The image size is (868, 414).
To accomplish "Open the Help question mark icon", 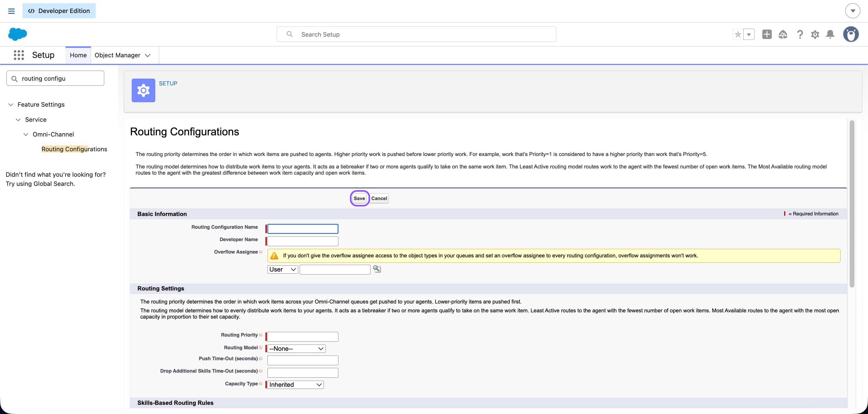I will (x=800, y=34).
